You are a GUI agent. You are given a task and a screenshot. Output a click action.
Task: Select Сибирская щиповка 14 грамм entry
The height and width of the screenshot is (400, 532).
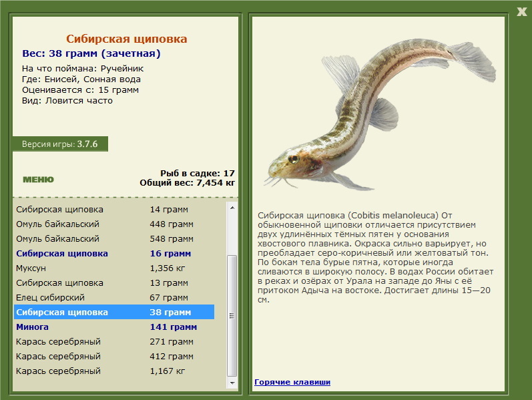click(x=114, y=210)
